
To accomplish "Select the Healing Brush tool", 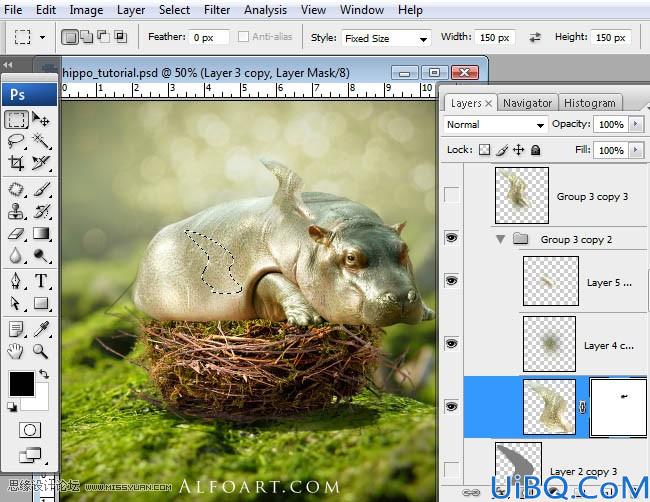I will point(16,189).
